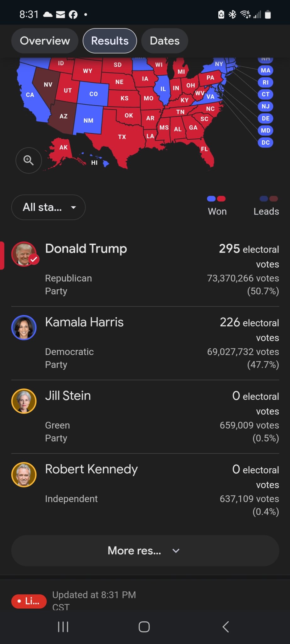Tap Jill Stein's profile photo
Viewport: 290px width, 644px height.
(x=24, y=401)
